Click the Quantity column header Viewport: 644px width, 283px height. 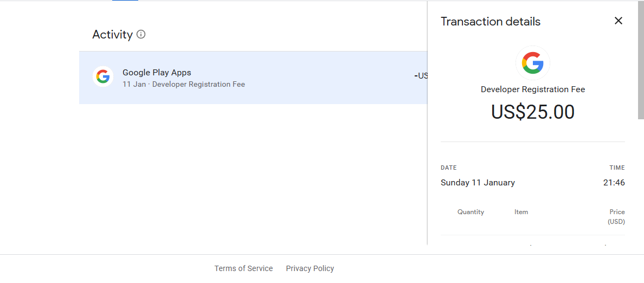point(471,212)
